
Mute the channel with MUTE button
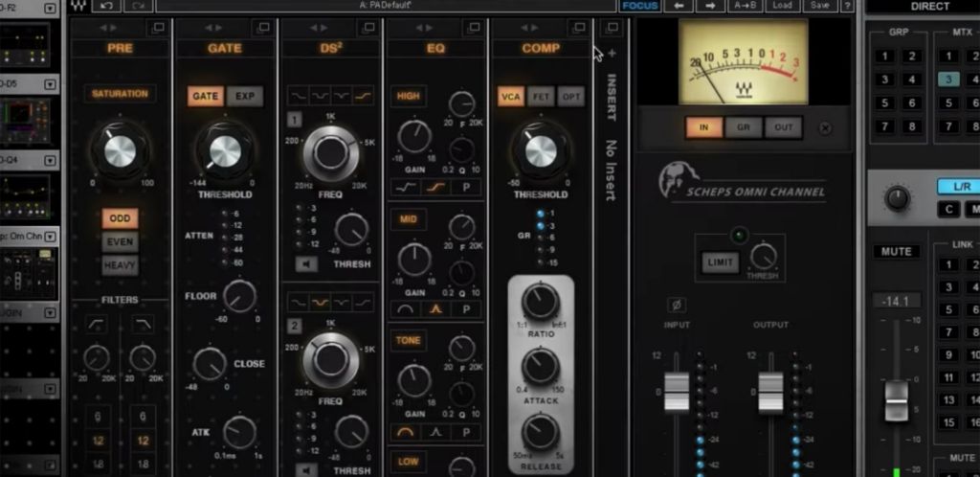pos(896,252)
